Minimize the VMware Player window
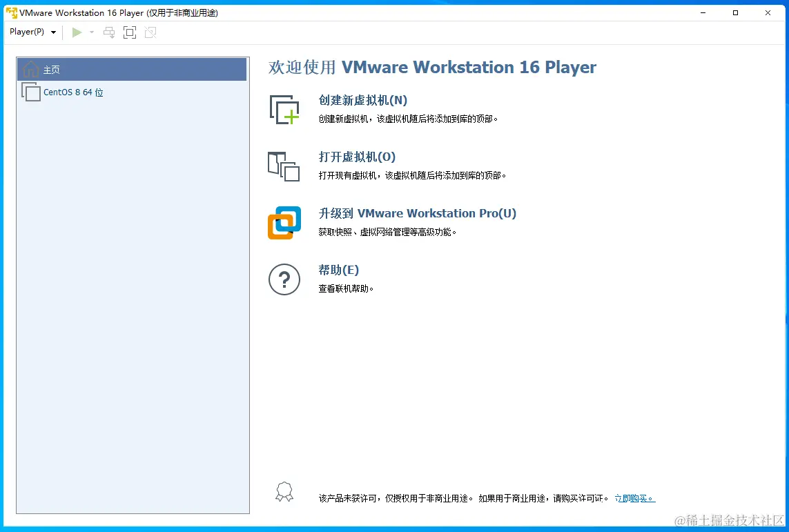 coord(703,13)
